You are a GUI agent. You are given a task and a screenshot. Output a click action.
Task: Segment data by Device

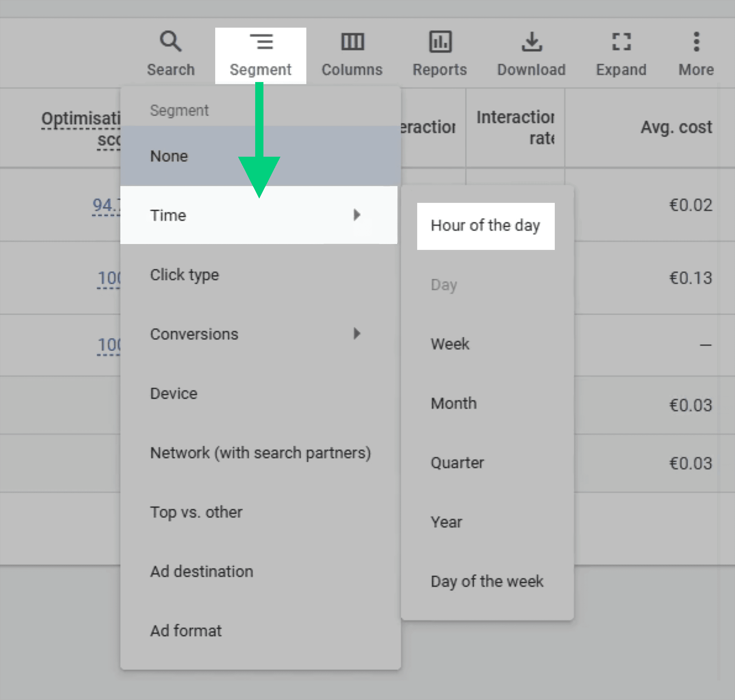click(x=173, y=393)
